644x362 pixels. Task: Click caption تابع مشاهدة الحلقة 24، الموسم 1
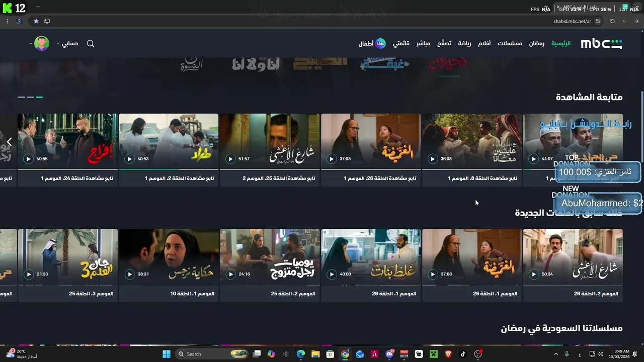tap(76, 178)
